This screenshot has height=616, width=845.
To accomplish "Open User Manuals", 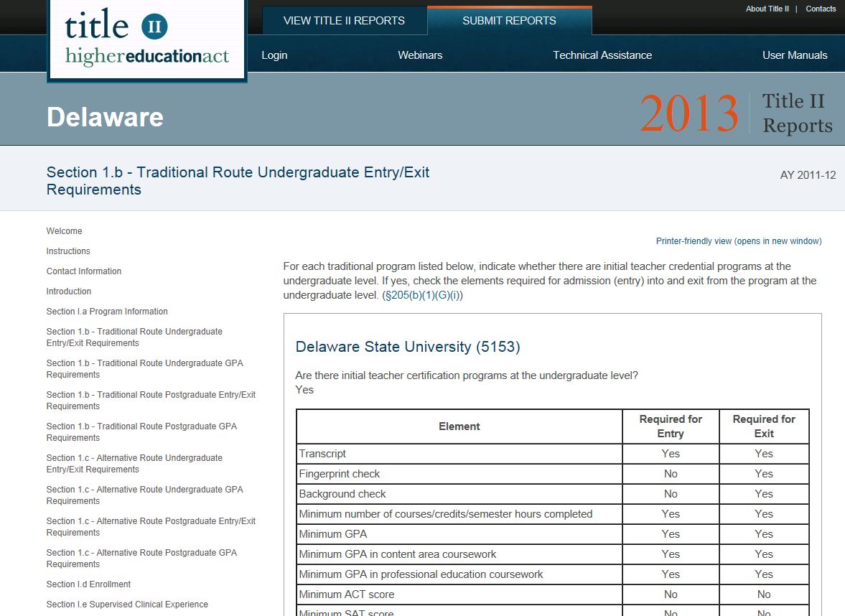I will click(794, 55).
